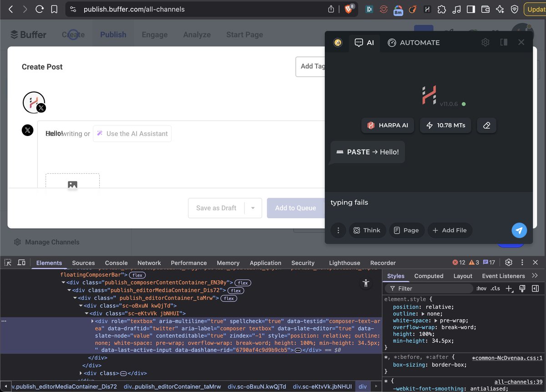The height and width of the screenshot is (392, 546).
Task: Open the Analyze tab in Buffer
Action: click(x=197, y=35)
